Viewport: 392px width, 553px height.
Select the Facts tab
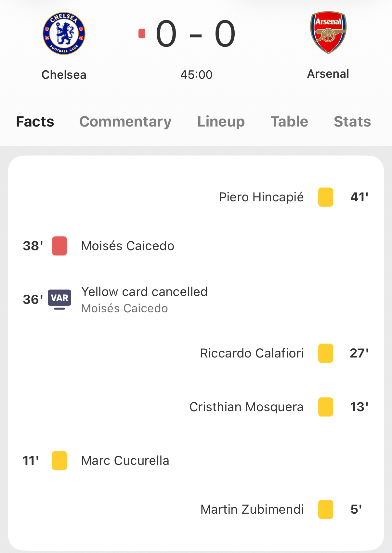pyautogui.click(x=35, y=122)
